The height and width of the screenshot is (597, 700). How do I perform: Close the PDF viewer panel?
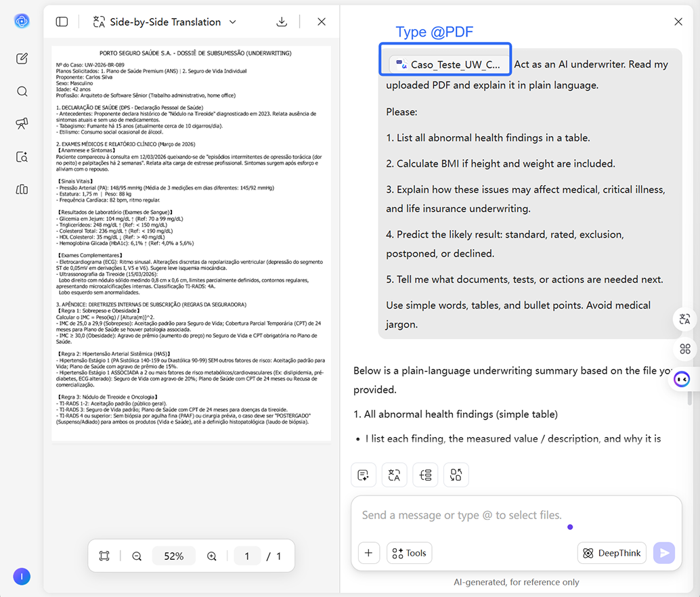click(322, 22)
